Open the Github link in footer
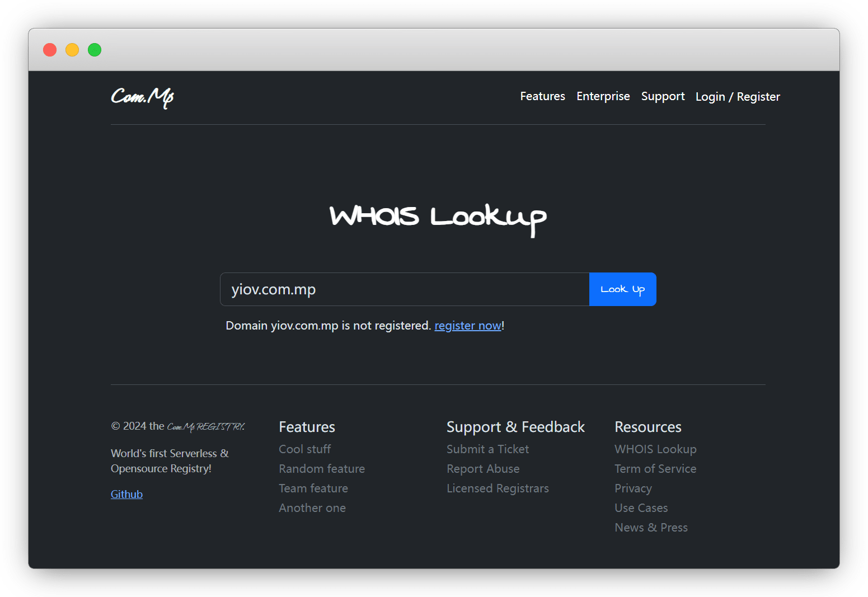 [x=126, y=494]
